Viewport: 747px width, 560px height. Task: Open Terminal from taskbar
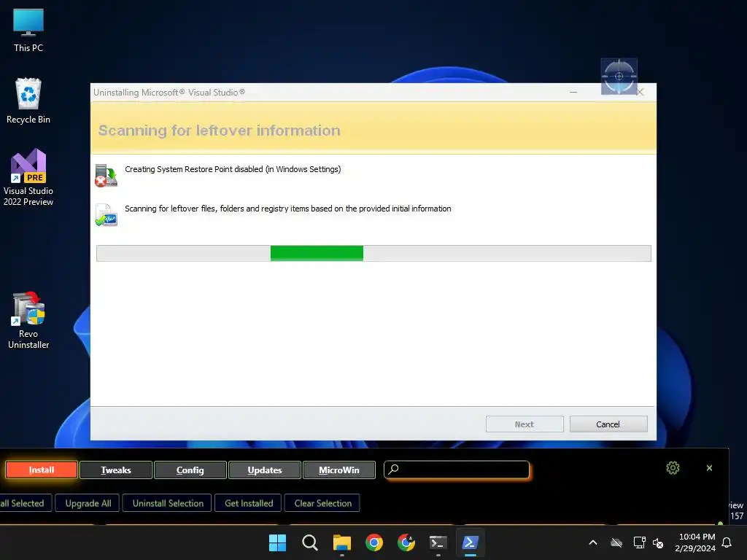(438, 542)
